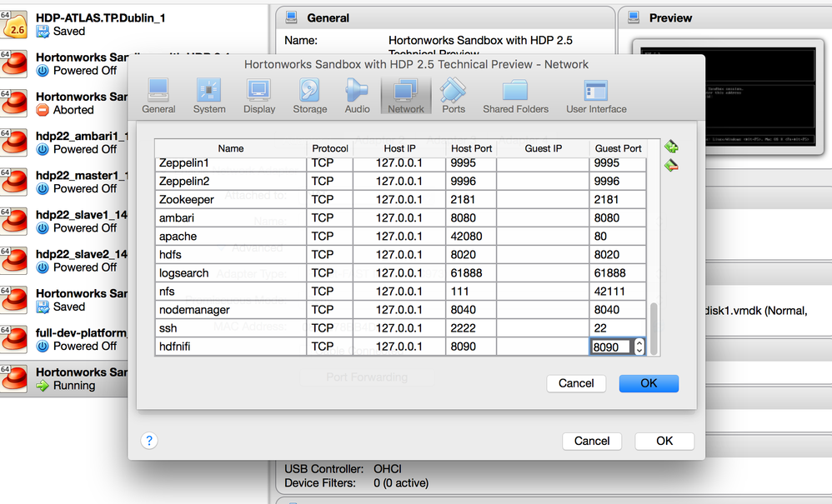Viewport: 832px width, 504px height.
Task: Open the Display settings pane icon
Action: tap(259, 96)
